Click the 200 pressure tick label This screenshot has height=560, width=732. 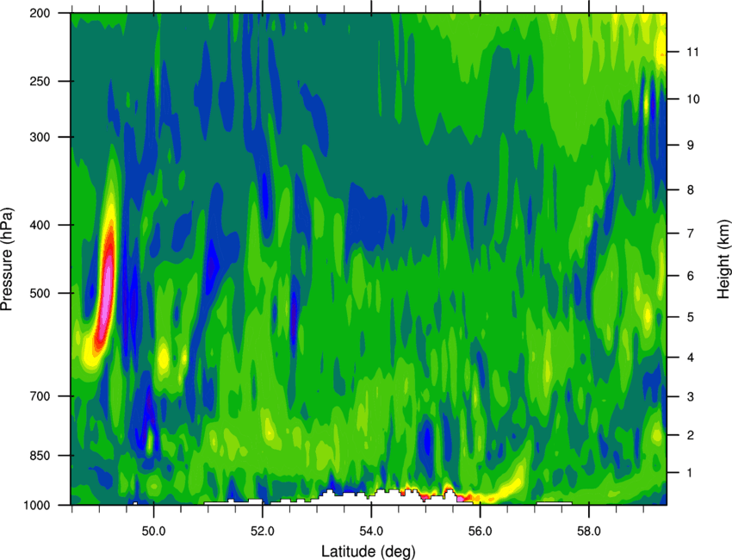[40, 13]
